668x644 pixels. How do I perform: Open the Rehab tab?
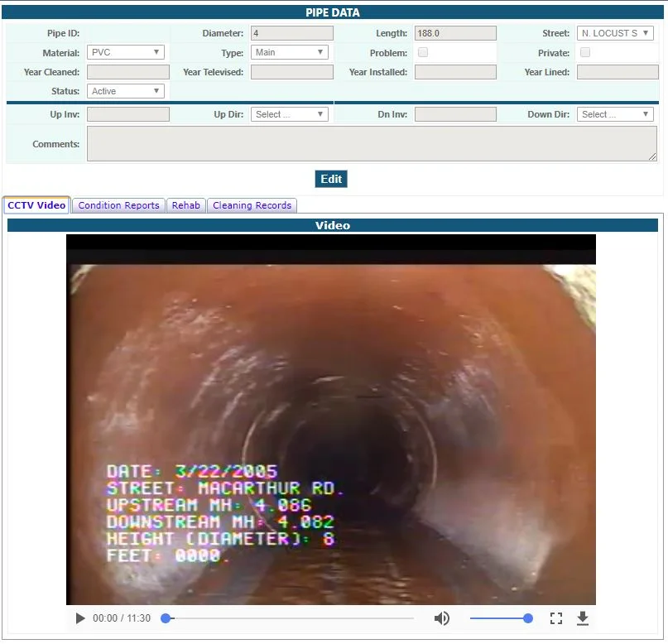[185, 204]
